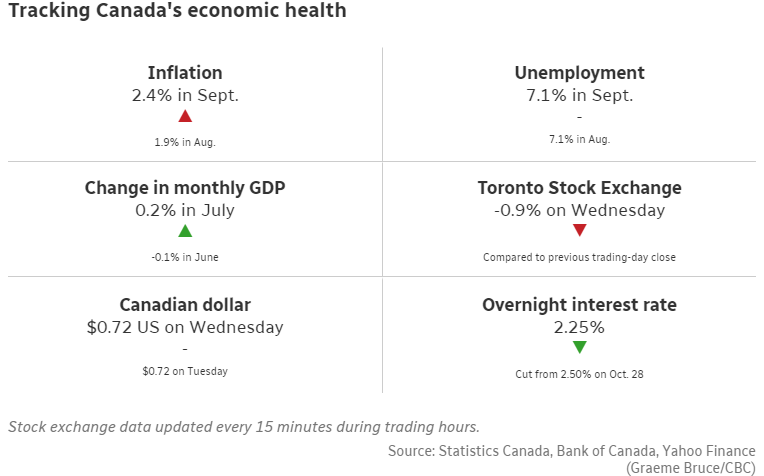
Task: Click the source line citing Statistics Canada
Action: point(571,451)
